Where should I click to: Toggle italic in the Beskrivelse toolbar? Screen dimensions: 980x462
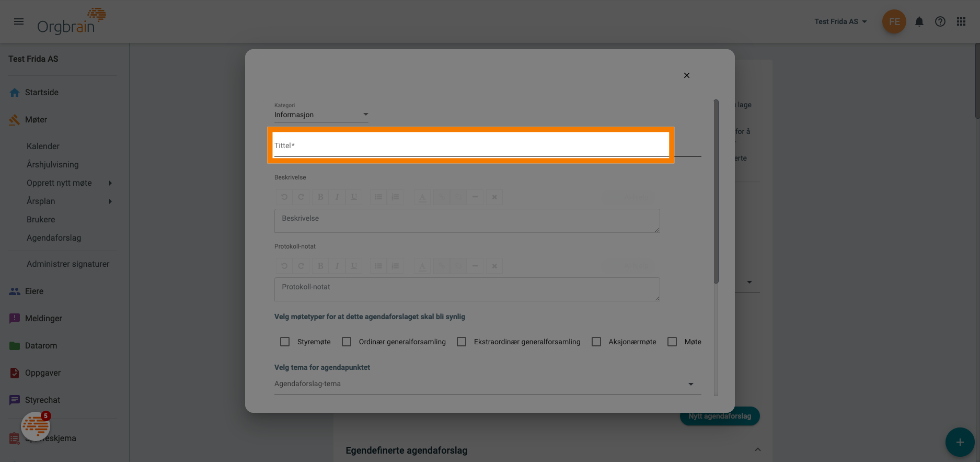click(x=337, y=197)
